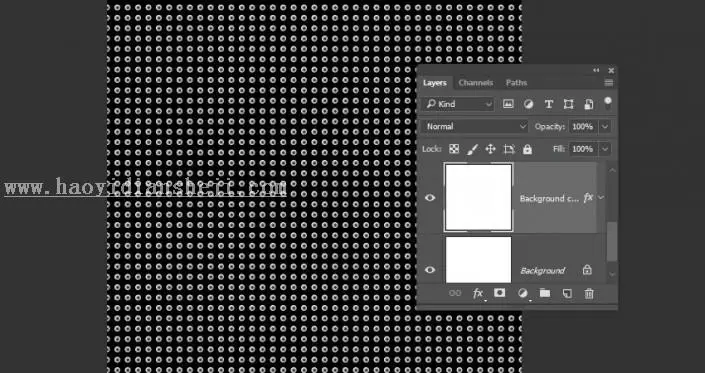The height and width of the screenshot is (373, 705).
Task: Create new group folder icon
Action: pyautogui.click(x=545, y=293)
